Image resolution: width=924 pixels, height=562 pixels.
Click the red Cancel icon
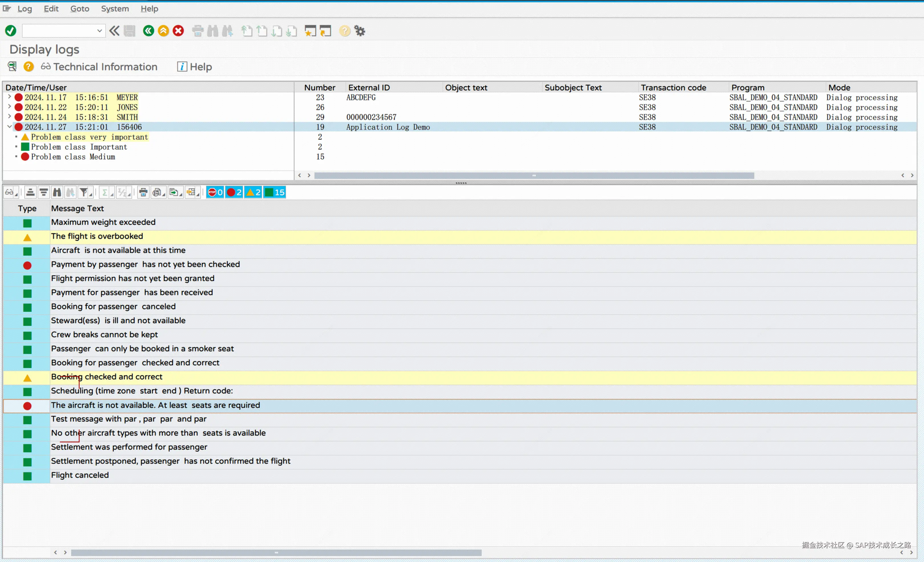tap(178, 31)
